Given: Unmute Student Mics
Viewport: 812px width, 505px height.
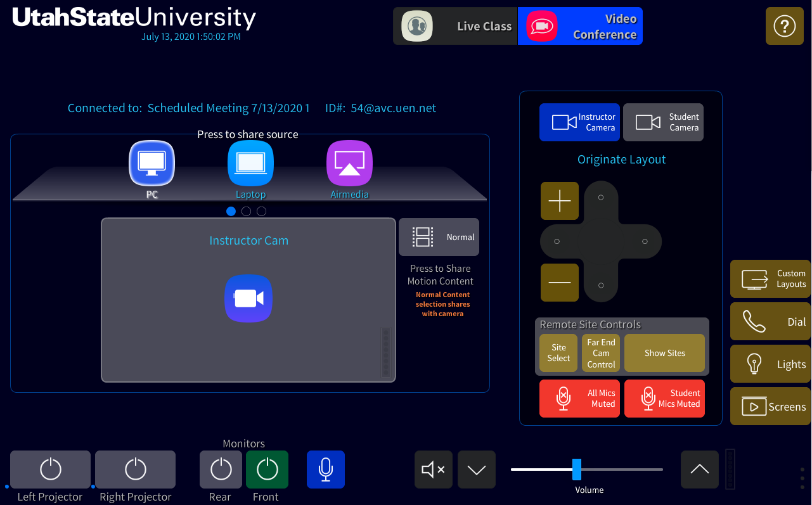Looking at the screenshot, I should pyautogui.click(x=664, y=398).
